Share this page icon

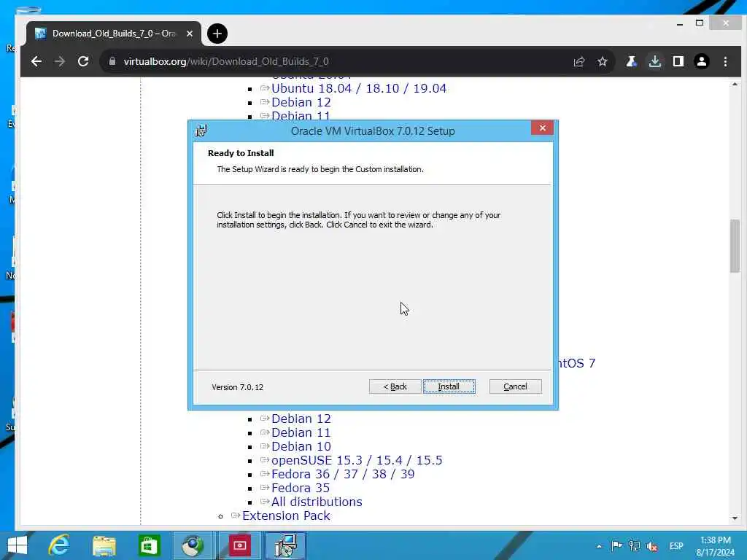(578, 61)
